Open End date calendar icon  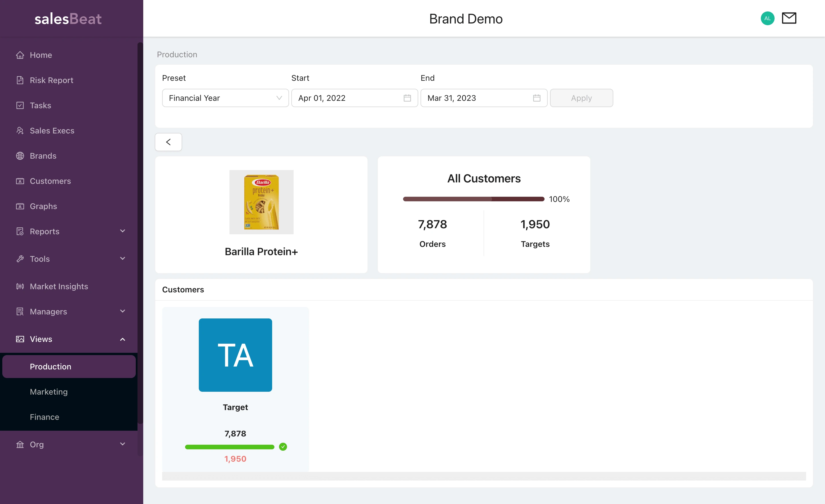point(536,98)
